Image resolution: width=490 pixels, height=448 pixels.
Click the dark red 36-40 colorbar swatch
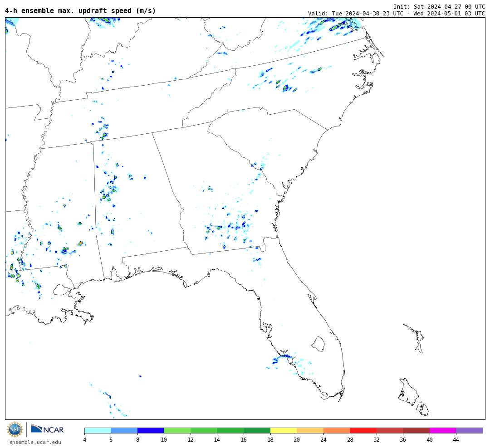[x=416, y=430]
